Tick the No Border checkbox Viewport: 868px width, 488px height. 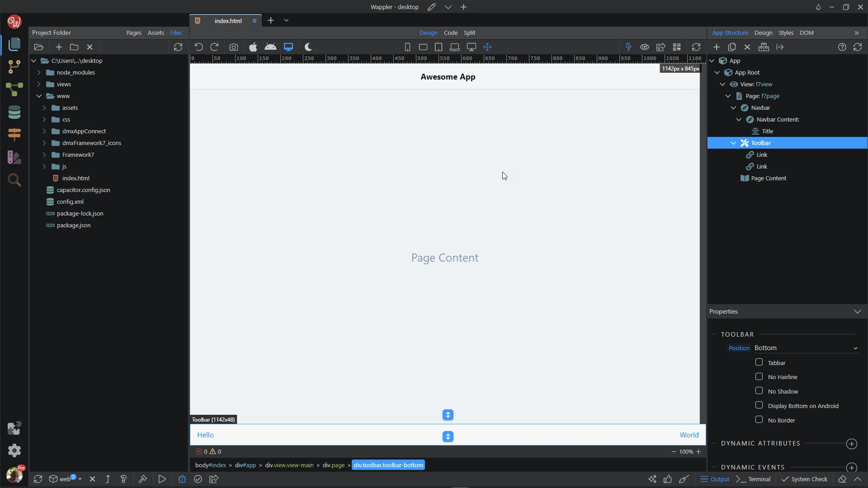point(759,420)
